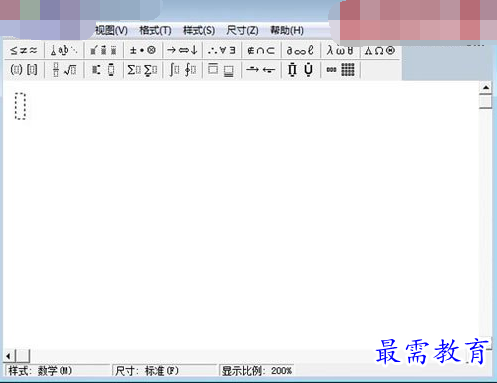Open the 格式(T) menu
Viewport: 497px width, 383px height.
155,30
